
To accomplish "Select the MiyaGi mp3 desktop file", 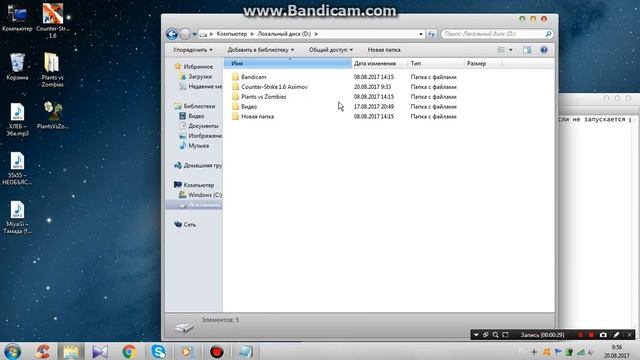I will coord(17,217).
